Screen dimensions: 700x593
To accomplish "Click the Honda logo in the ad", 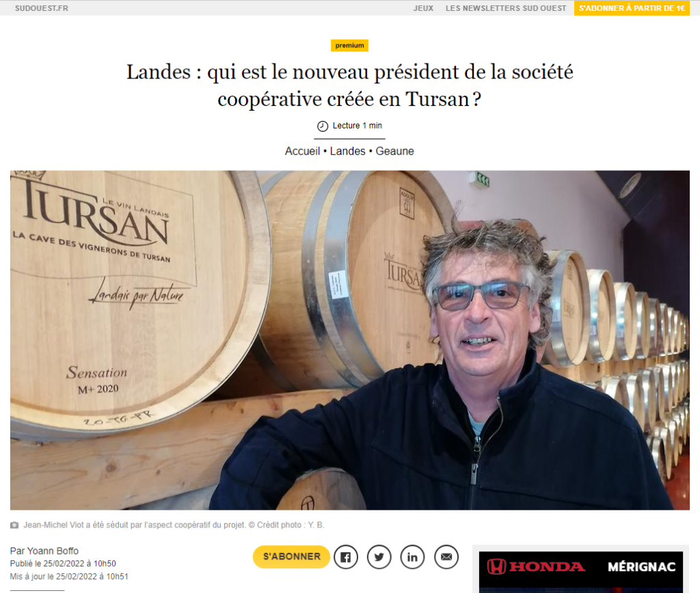I will click(536, 566).
